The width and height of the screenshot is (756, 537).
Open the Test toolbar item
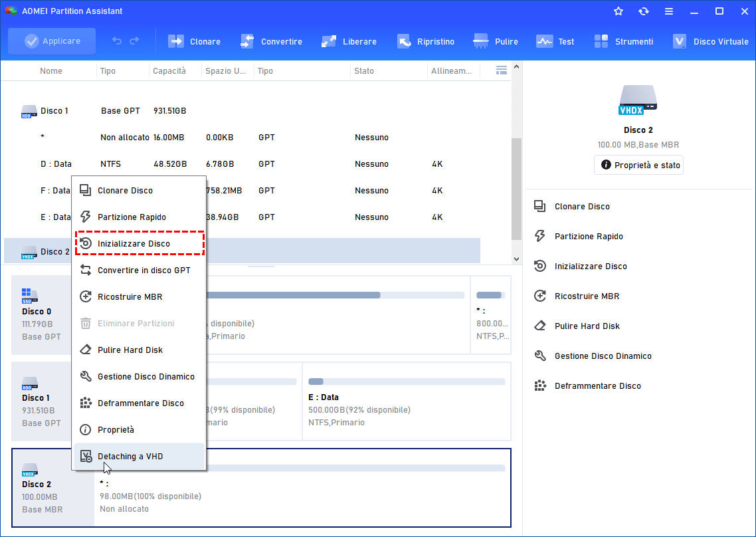(x=555, y=41)
